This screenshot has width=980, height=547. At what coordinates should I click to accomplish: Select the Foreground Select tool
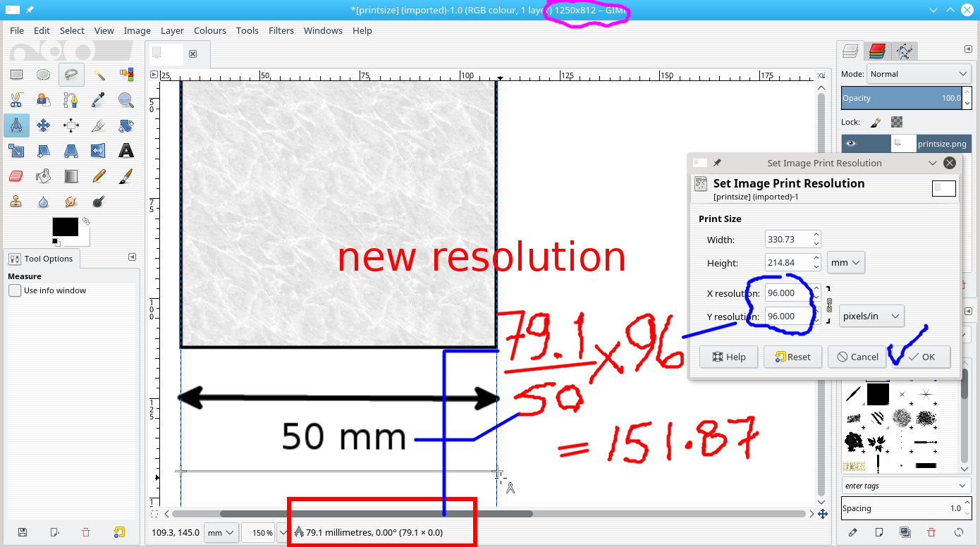pyautogui.click(x=44, y=100)
